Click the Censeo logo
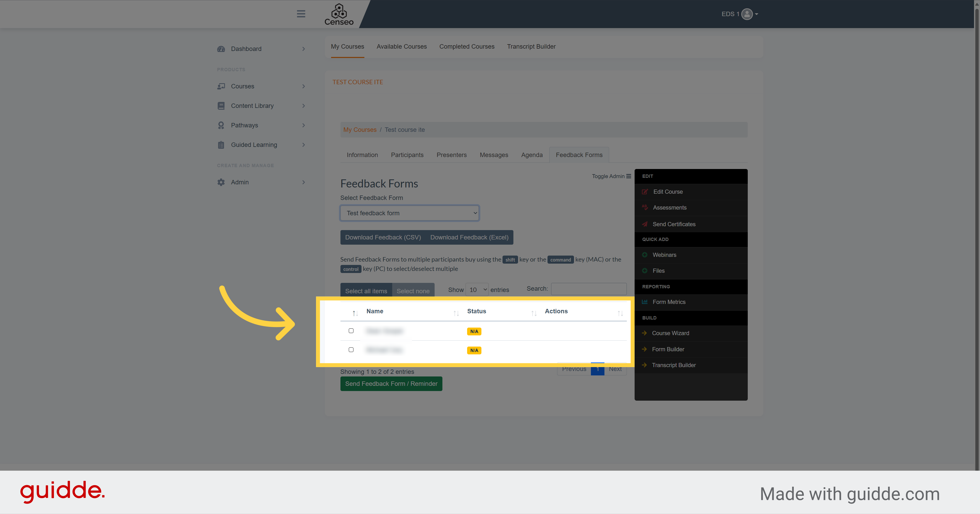980x514 pixels. (339, 15)
